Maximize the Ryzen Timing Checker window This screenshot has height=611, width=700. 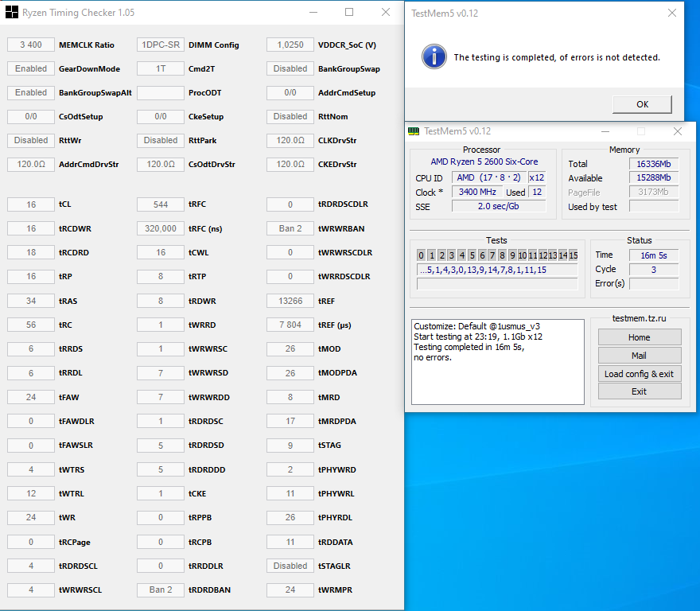click(349, 13)
